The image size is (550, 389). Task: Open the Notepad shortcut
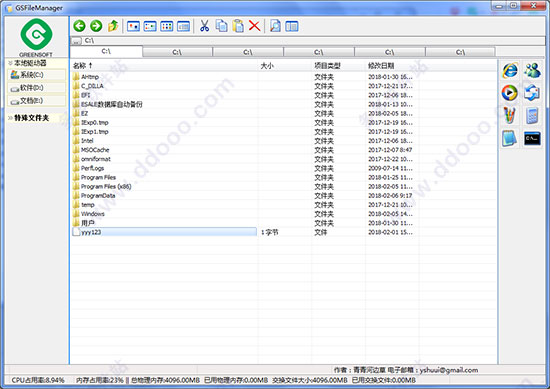(510, 138)
